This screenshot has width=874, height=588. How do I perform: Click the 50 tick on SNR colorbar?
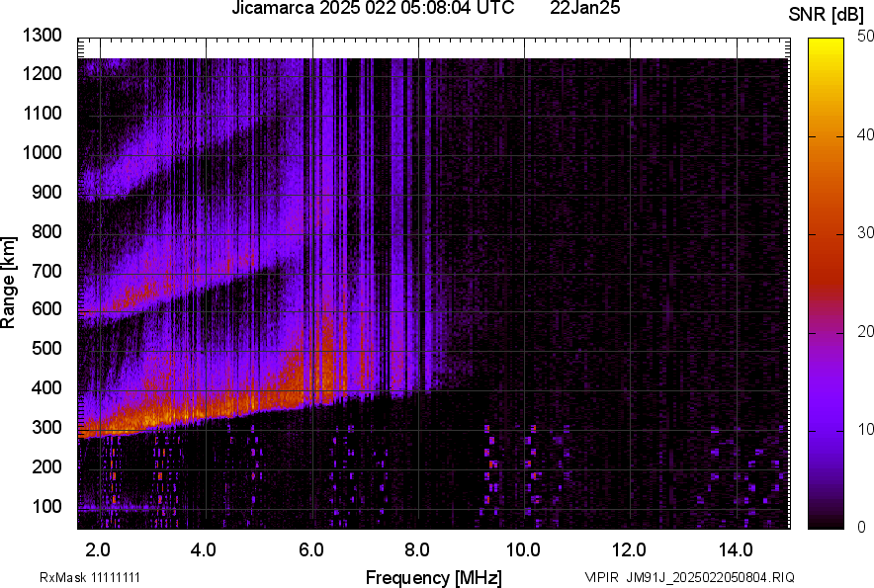click(865, 37)
